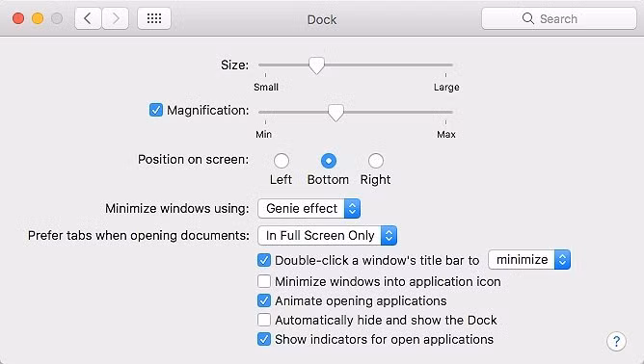Screen dimensions: 644x364
Task: Uncheck Animate opening applications
Action: (264, 300)
